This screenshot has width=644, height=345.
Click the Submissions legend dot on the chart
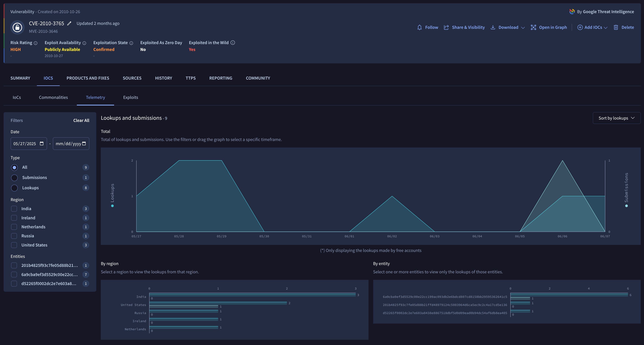coord(626,206)
